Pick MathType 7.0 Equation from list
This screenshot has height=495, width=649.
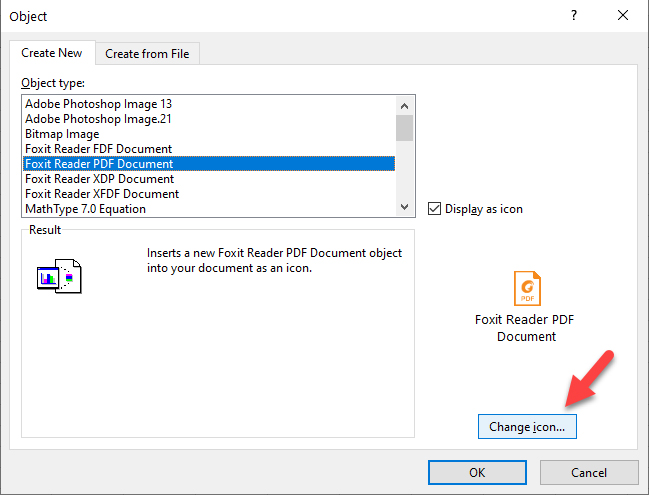[x=209, y=209]
